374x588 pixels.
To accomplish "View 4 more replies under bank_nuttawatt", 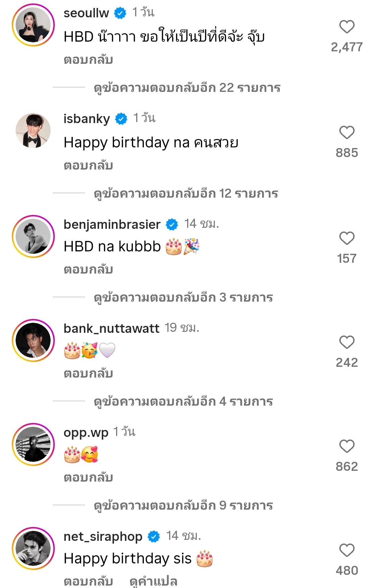I will (x=183, y=401).
